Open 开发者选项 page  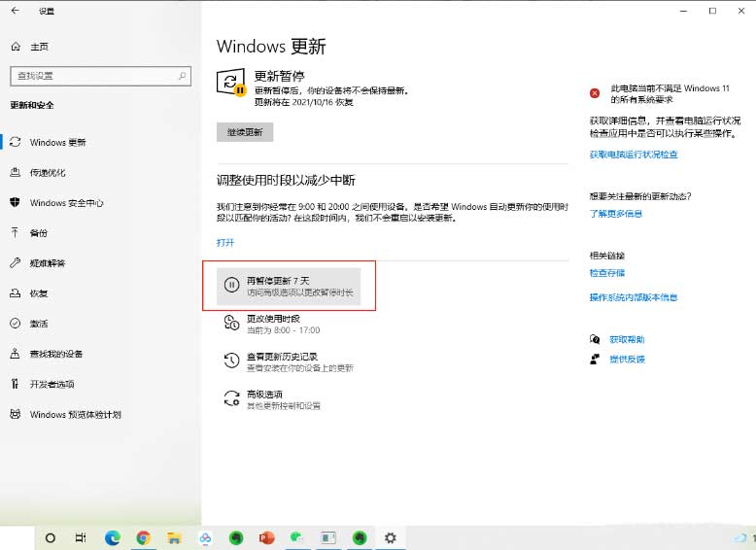point(52,384)
